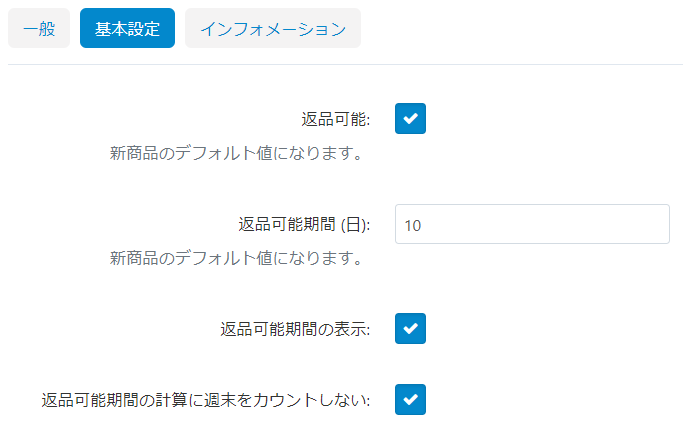Click the 返品可能: field label
Viewport: 683px width, 433px height.
[336, 120]
